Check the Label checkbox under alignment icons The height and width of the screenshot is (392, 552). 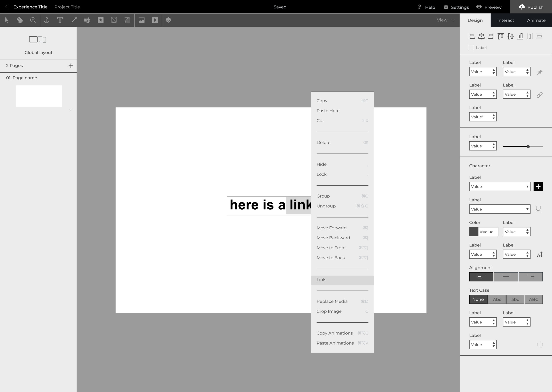pyautogui.click(x=471, y=48)
